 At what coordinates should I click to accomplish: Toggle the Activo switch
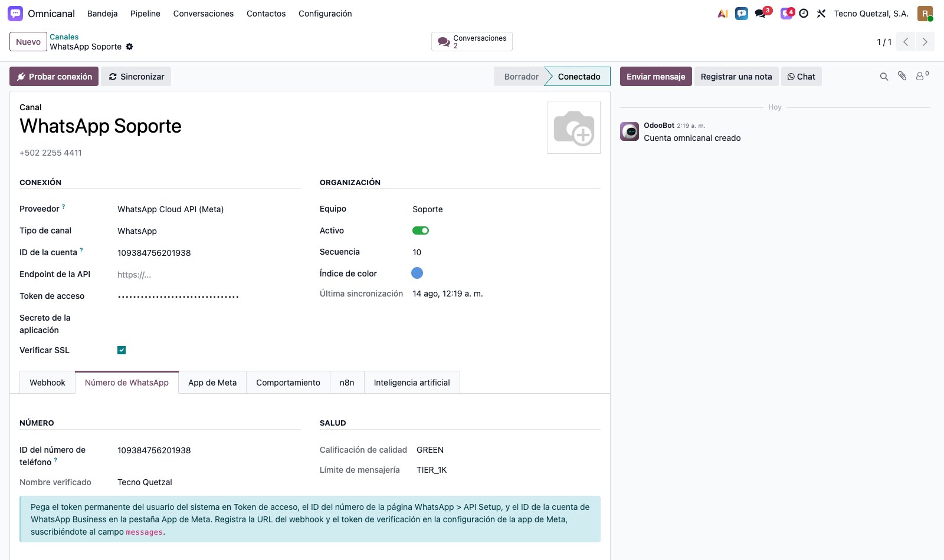(x=421, y=230)
